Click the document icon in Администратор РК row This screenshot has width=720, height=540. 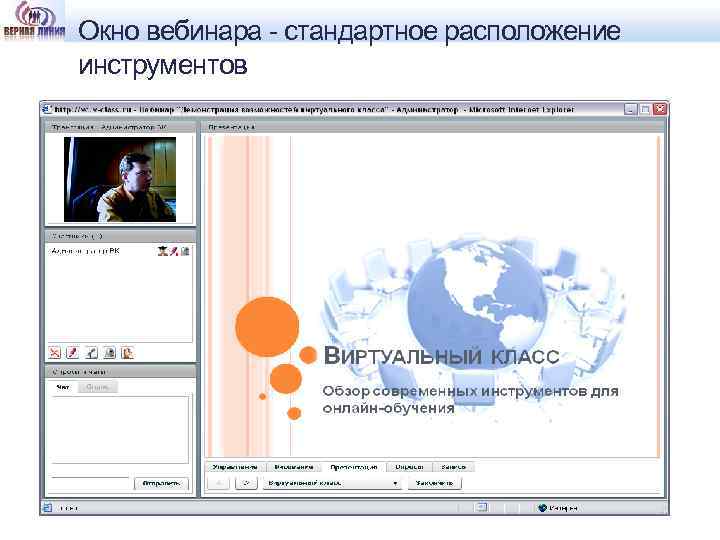[x=185, y=251]
